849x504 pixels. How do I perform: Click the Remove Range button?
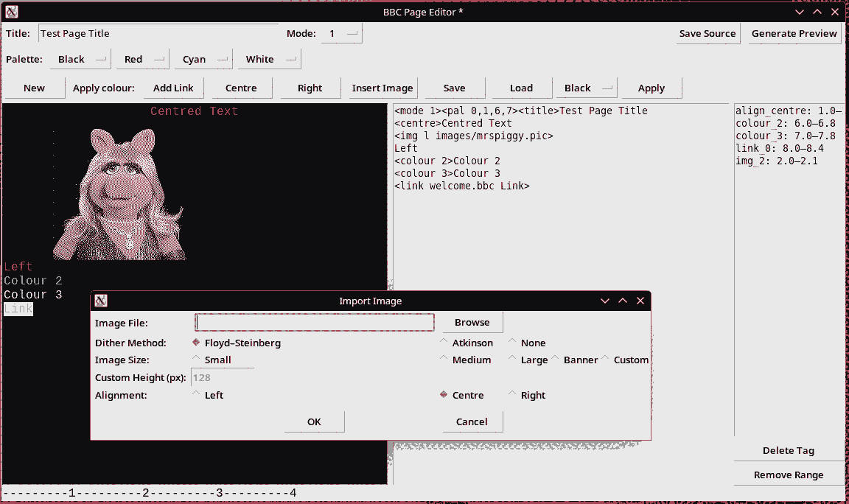[x=789, y=474]
